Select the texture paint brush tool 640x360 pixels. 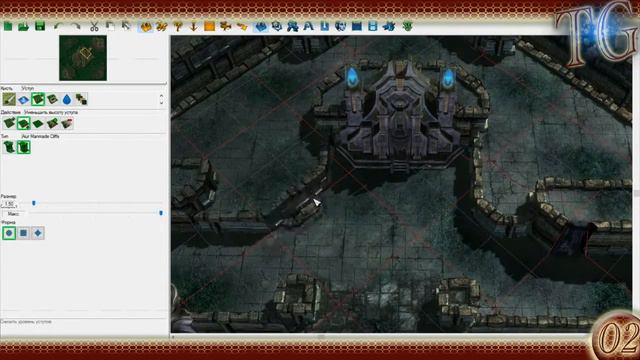click(x=9, y=99)
